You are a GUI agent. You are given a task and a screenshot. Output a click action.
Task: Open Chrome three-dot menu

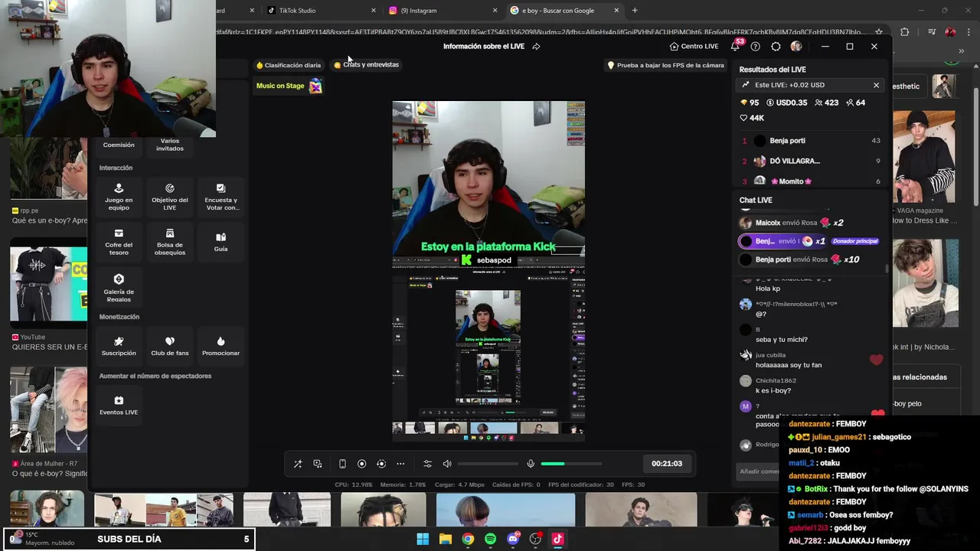969,32
